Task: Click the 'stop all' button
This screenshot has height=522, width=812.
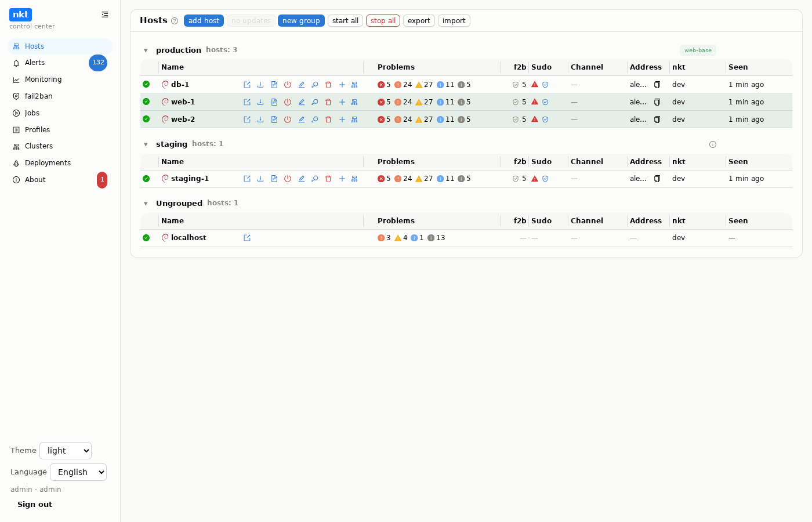Action: [x=383, y=21]
